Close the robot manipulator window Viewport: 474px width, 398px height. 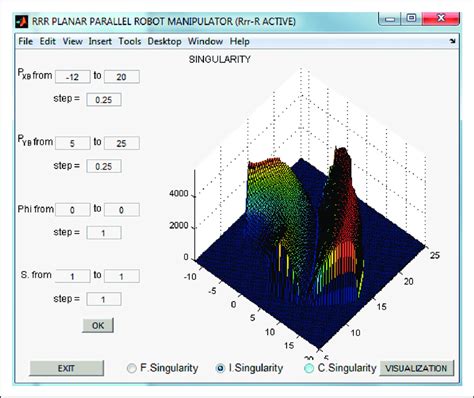coord(441,19)
